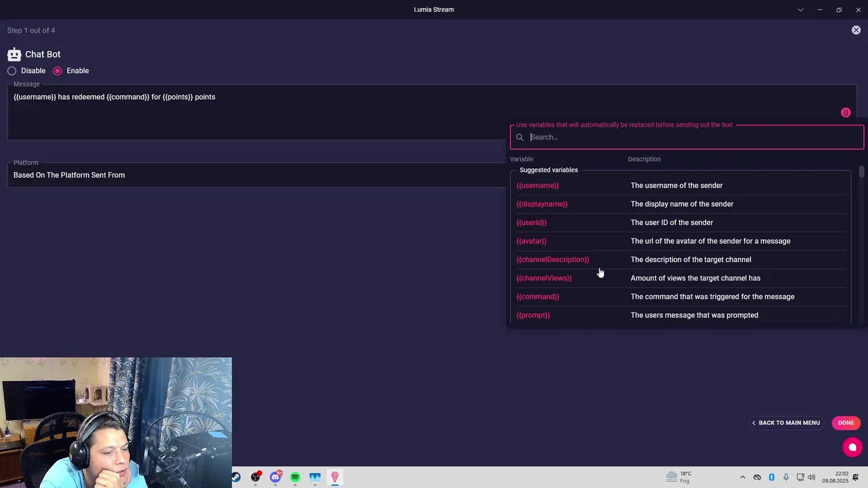Screen dimensions: 868x488
Task: Click the Variable column header
Action: point(521,159)
